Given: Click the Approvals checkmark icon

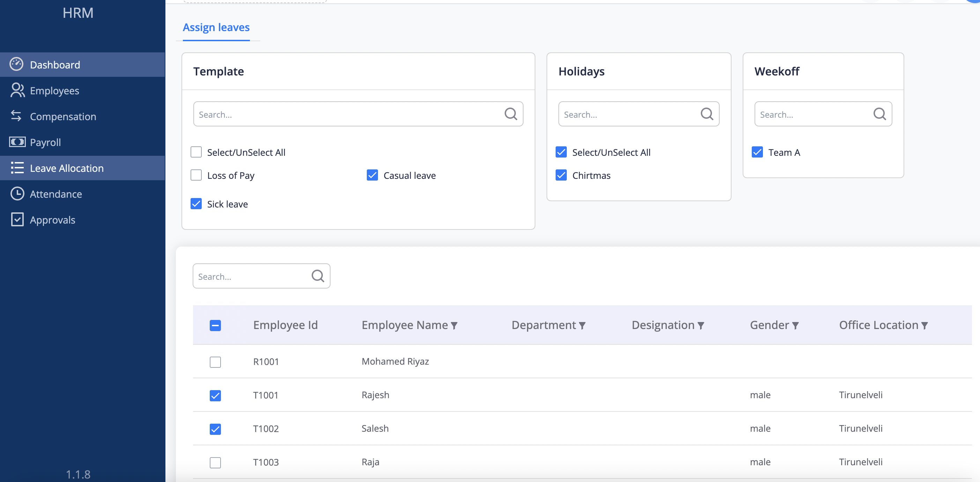Looking at the screenshot, I should pos(17,220).
